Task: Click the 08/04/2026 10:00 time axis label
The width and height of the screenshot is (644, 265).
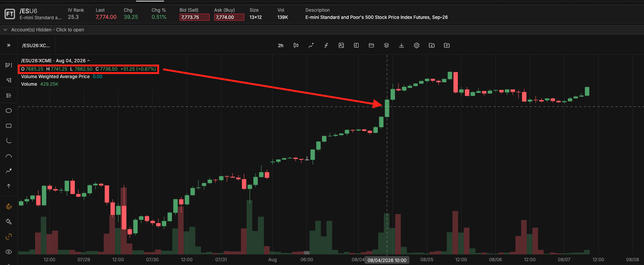Action: (x=387, y=260)
